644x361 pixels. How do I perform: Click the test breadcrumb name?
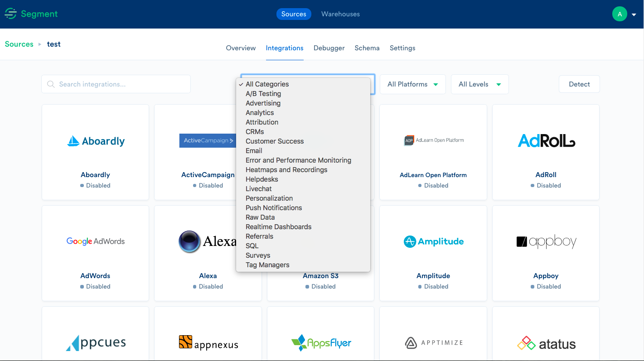coord(54,44)
